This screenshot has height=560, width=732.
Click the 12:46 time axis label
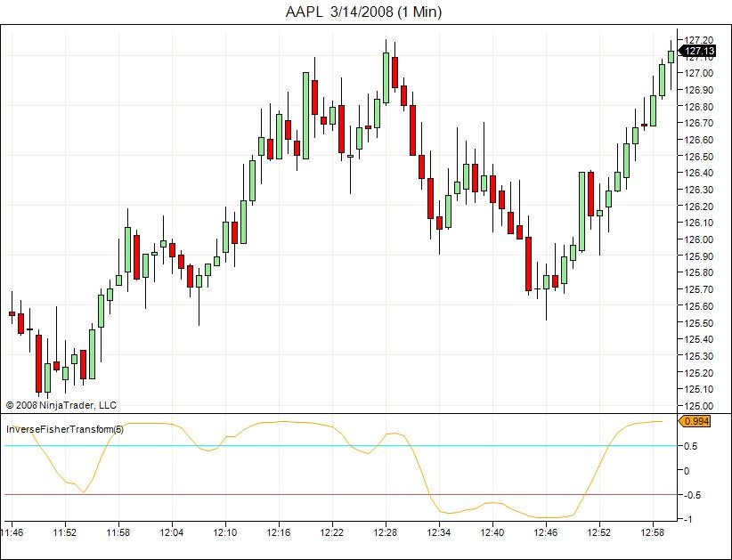tap(546, 532)
